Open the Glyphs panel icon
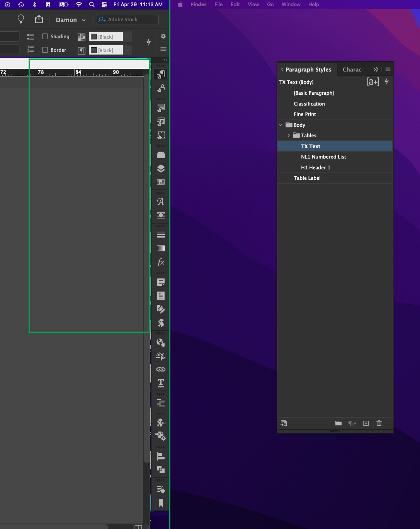Viewport: 420px width, 529px height. (160, 201)
